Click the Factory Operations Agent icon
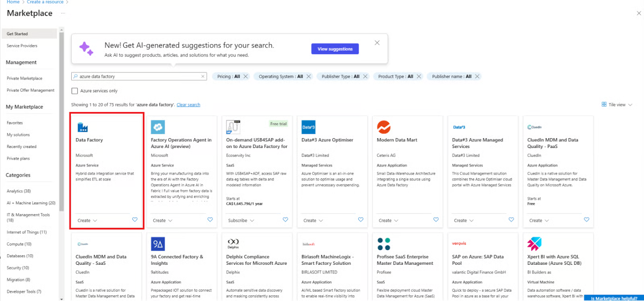644x301 pixels. [158, 127]
